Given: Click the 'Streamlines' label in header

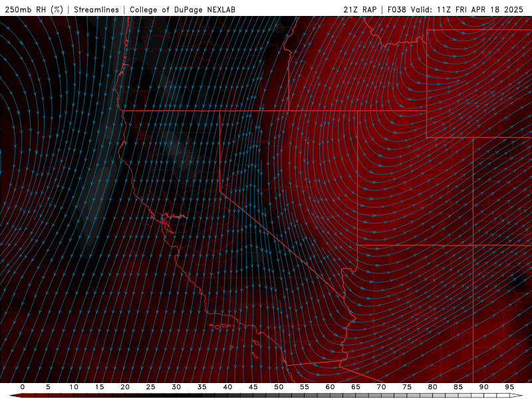Looking at the screenshot, I should tap(96, 10).
